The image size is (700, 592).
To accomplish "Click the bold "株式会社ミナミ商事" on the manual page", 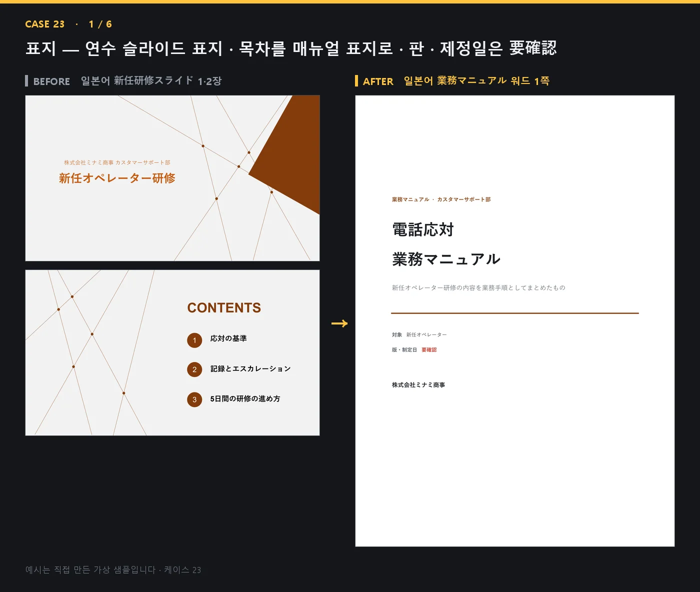I will [418, 385].
